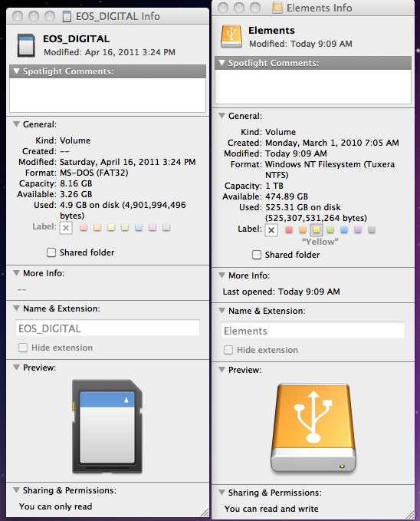420x521 pixels.
Task: Toggle Shared folder checkbox in Elements window
Action: [x=257, y=255]
